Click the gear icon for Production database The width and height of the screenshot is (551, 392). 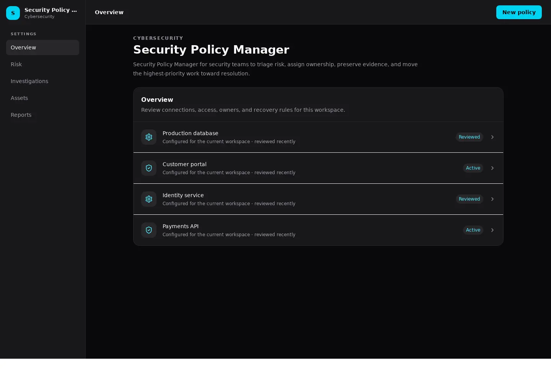tap(149, 137)
